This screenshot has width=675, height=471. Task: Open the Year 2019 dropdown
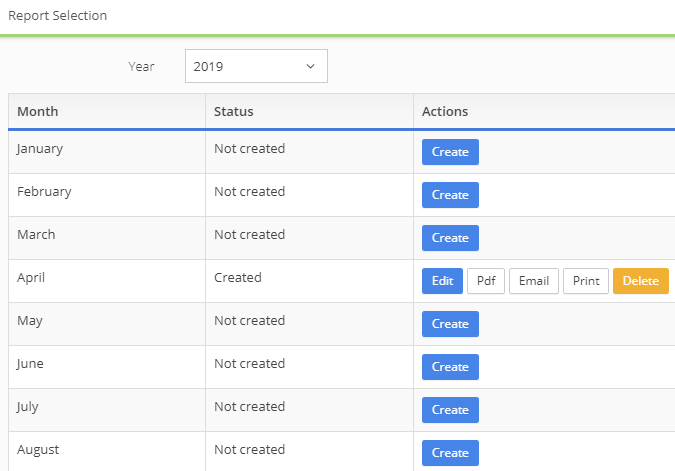point(255,66)
